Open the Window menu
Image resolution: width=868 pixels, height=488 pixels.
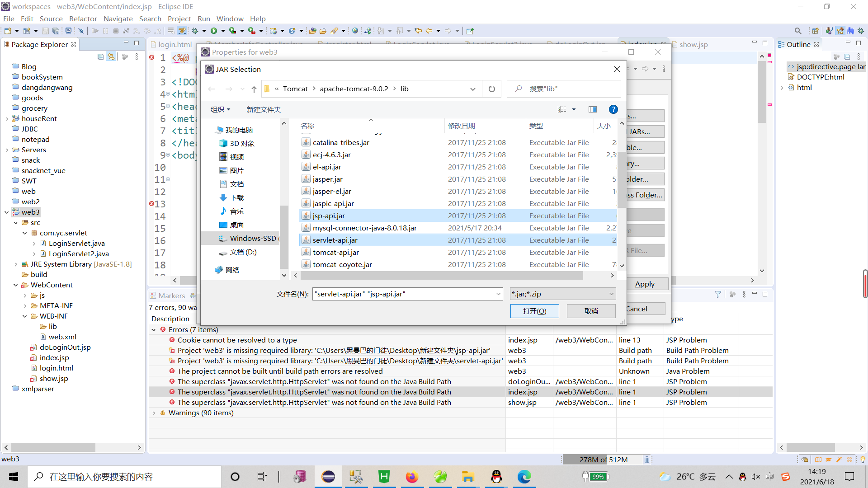(230, 19)
